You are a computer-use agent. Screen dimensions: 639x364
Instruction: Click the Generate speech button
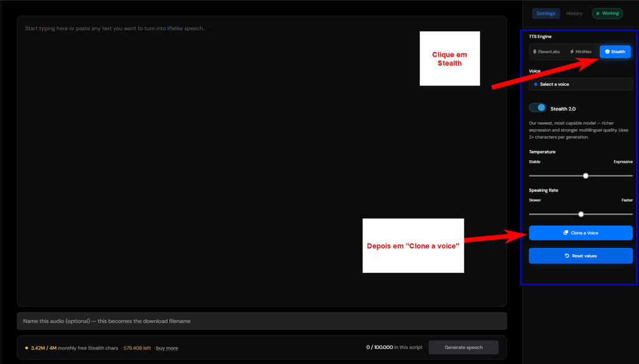click(x=464, y=347)
